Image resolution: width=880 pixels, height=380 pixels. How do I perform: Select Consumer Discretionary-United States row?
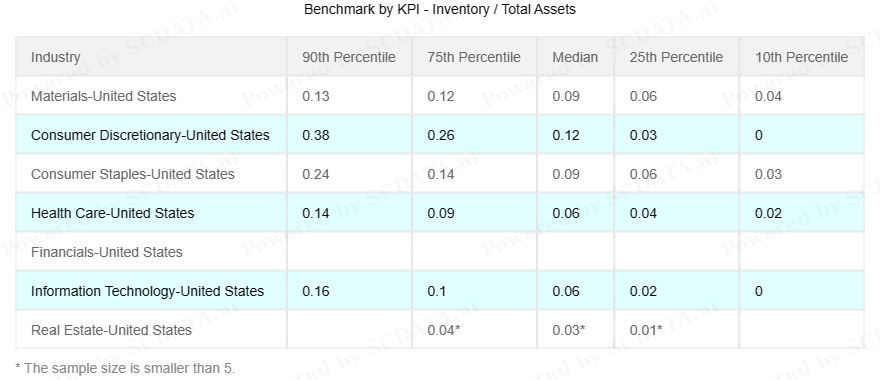pyautogui.click(x=440, y=135)
